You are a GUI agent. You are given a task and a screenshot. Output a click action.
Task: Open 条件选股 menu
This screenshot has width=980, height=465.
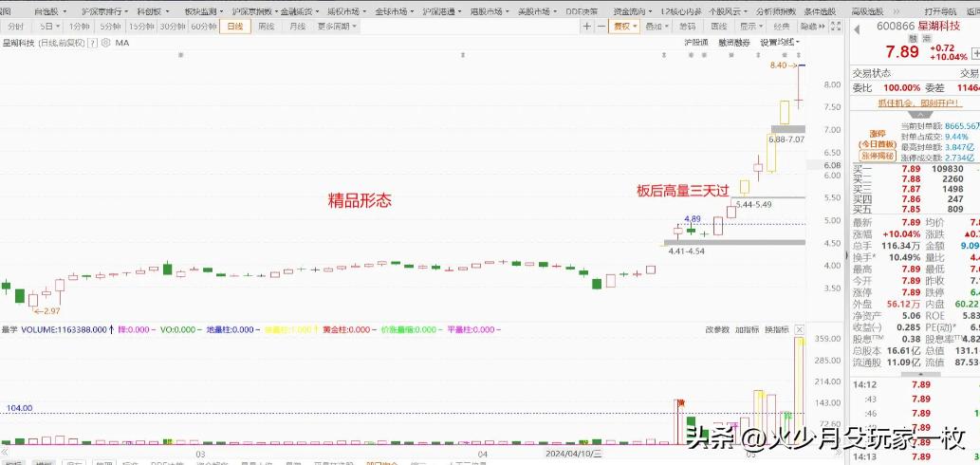coord(820,11)
